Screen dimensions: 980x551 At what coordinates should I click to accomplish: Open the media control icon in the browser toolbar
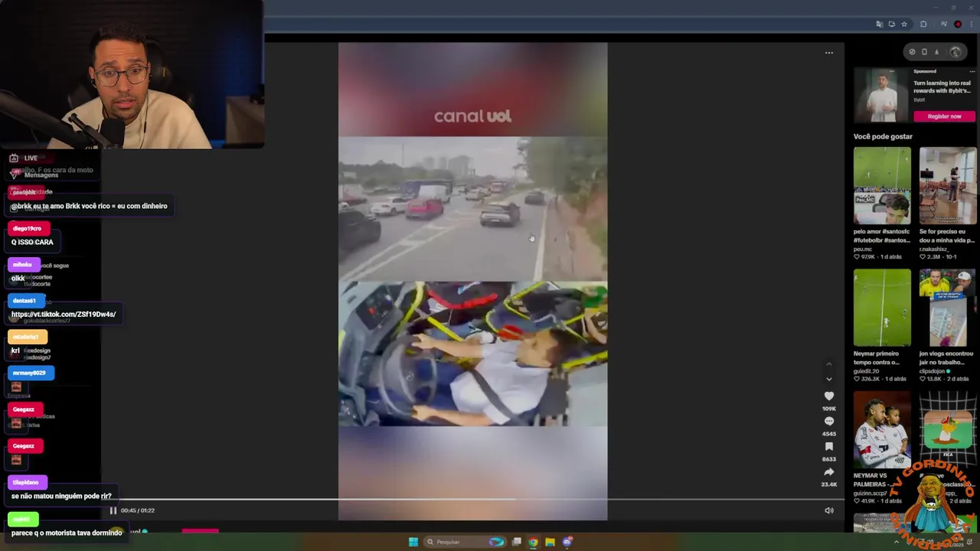point(944,24)
